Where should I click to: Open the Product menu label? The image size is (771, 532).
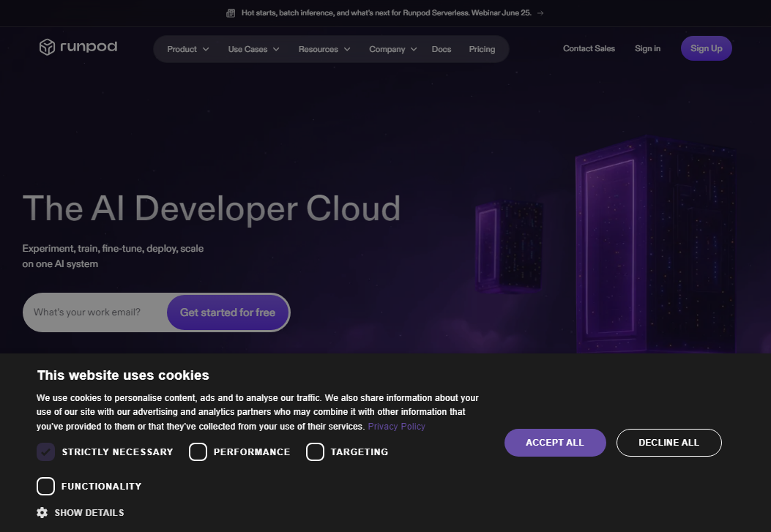pyautogui.click(x=182, y=49)
